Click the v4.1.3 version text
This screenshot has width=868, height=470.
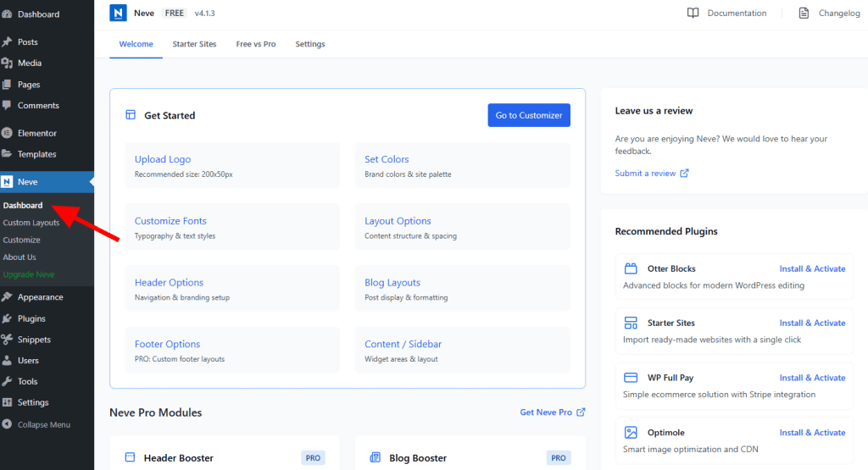click(x=205, y=14)
